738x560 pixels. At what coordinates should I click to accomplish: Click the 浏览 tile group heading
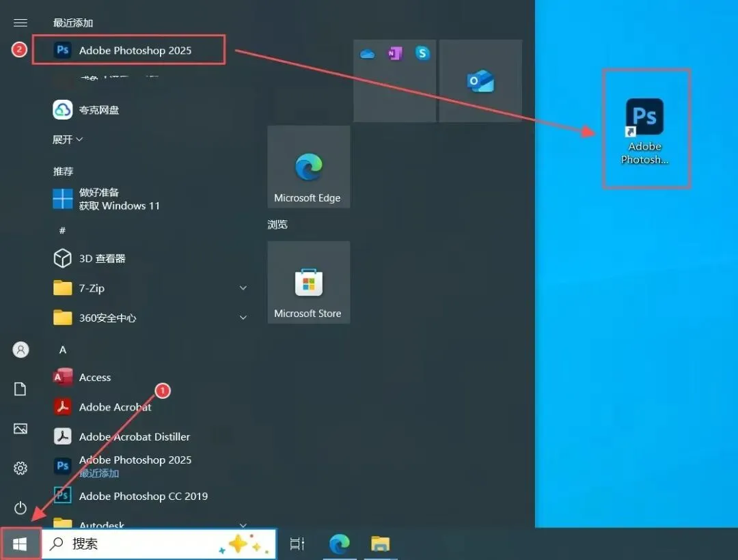pyautogui.click(x=277, y=224)
